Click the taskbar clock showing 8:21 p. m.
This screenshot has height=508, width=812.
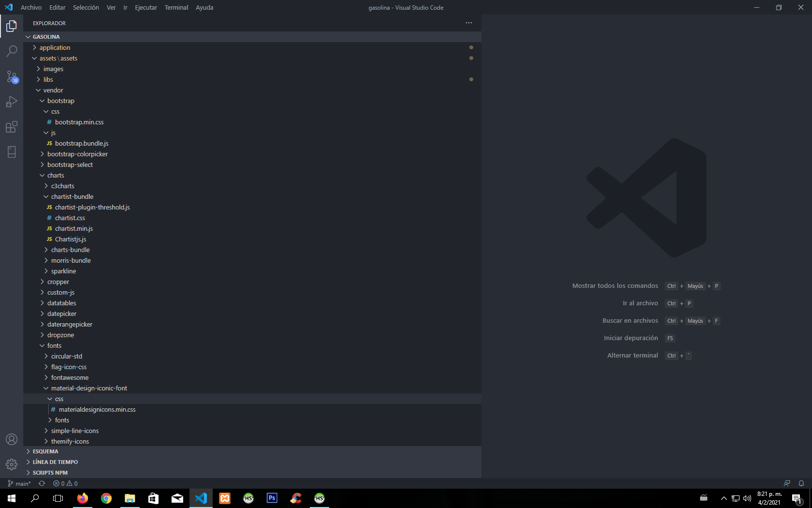pyautogui.click(x=769, y=498)
